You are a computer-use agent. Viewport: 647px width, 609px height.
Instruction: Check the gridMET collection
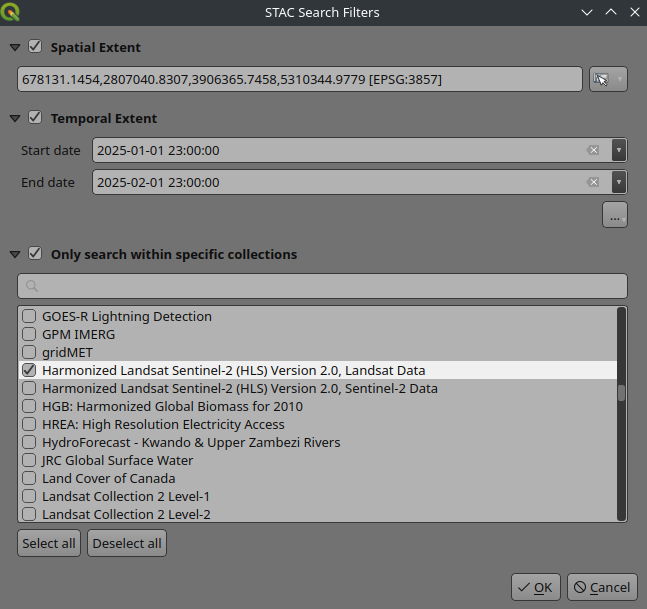29,352
